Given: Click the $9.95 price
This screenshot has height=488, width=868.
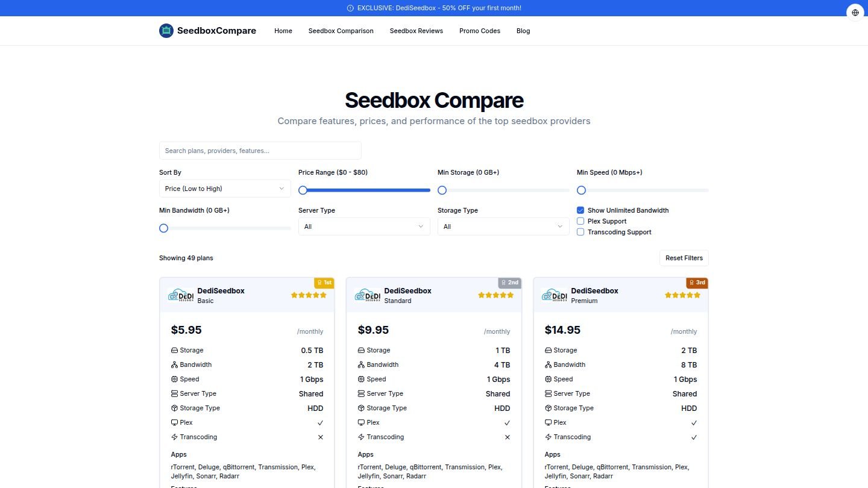Looking at the screenshot, I should click(x=373, y=330).
